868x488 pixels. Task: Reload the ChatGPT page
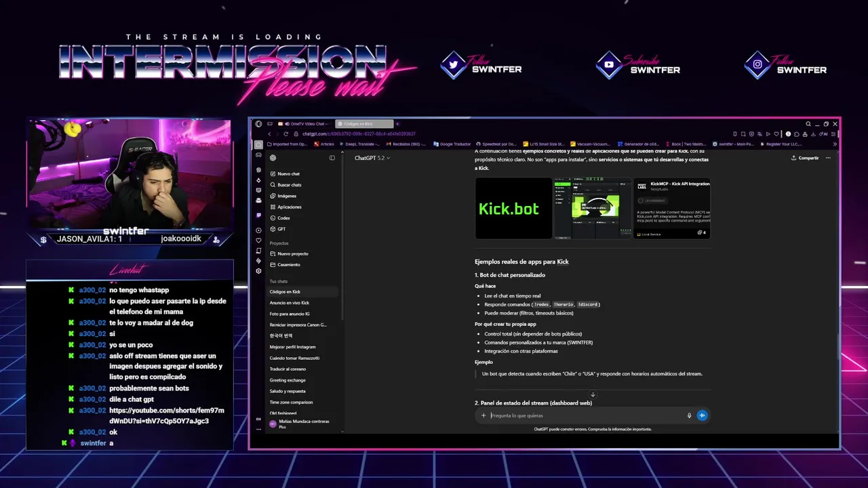[x=285, y=134]
